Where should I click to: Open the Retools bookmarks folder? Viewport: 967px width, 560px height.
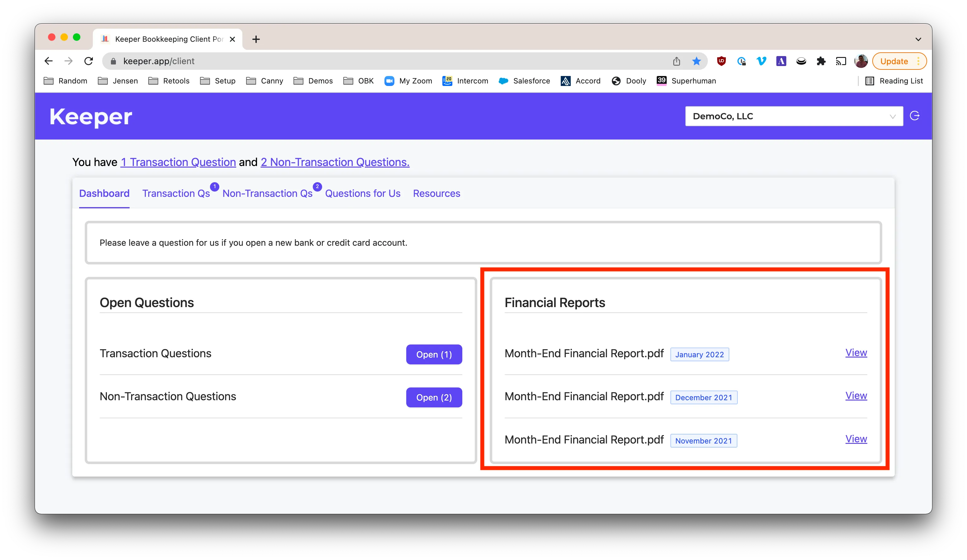169,81
